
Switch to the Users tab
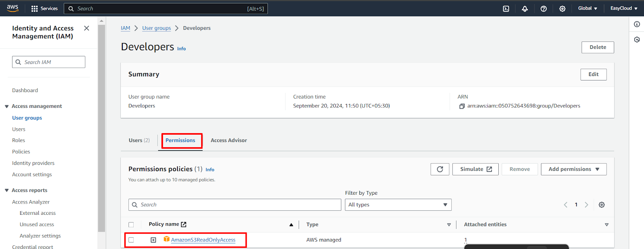pyautogui.click(x=139, y=140)
